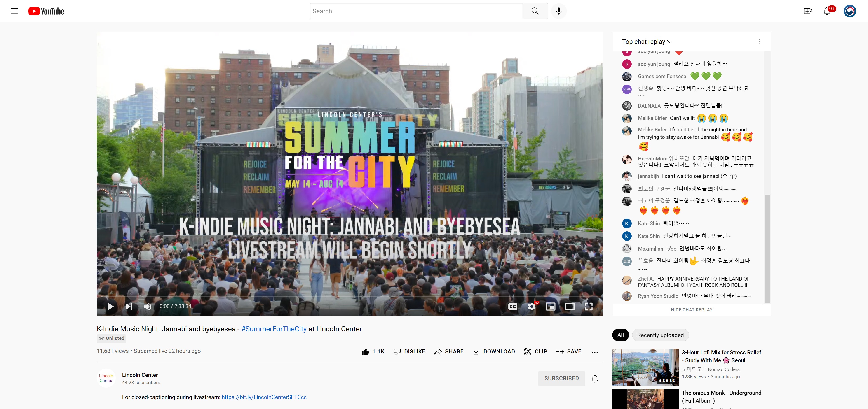Create a clip with the Clip button

(x=535, y=352)
